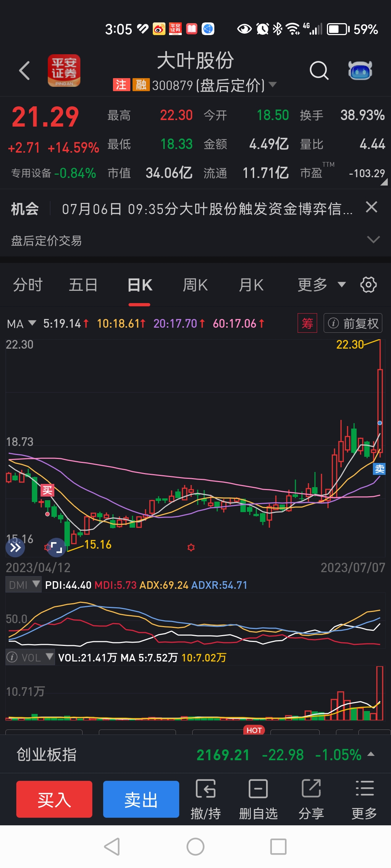Enter fullscreen chart mode icon
The width and height of the screenshot is (391, 868).
[56, 548]
